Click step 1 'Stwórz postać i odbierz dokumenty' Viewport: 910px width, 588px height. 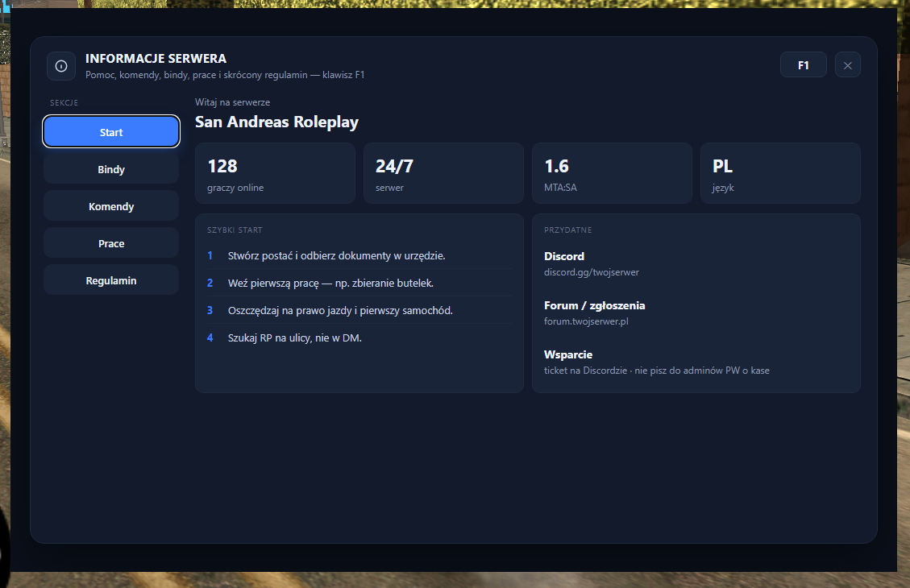(x=359, y=255)
